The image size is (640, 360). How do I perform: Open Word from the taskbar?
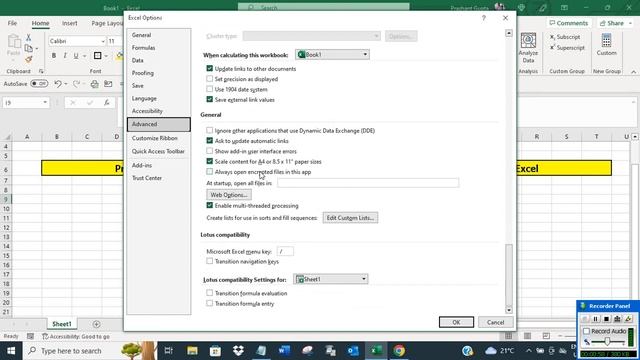(x=284, y=351)
